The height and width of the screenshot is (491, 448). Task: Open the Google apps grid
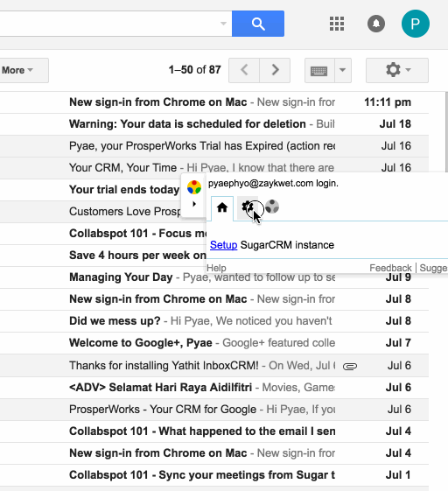click(x=337, y=24)
